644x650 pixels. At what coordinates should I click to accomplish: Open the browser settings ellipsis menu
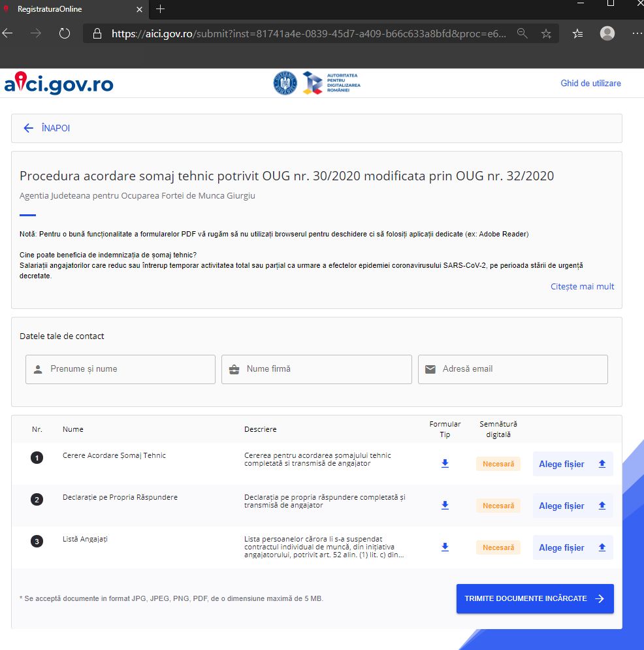pos(637,33)
